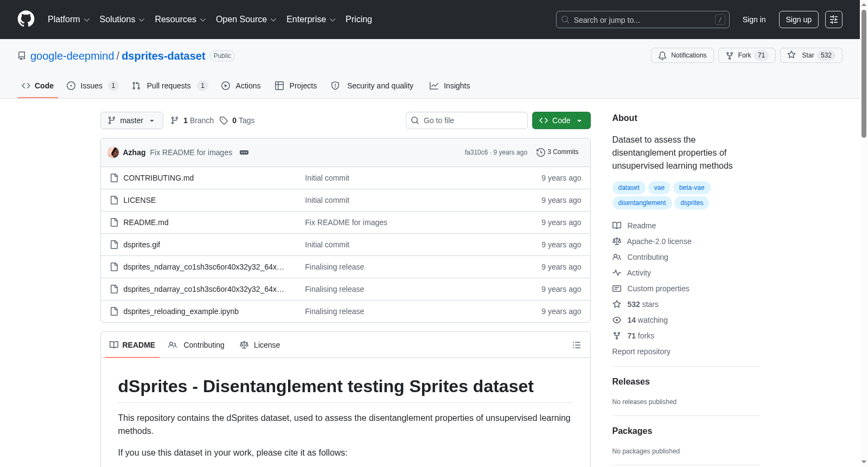868x467 pixels.
Task: Open the LICENSE file
Action: [139, 200]
